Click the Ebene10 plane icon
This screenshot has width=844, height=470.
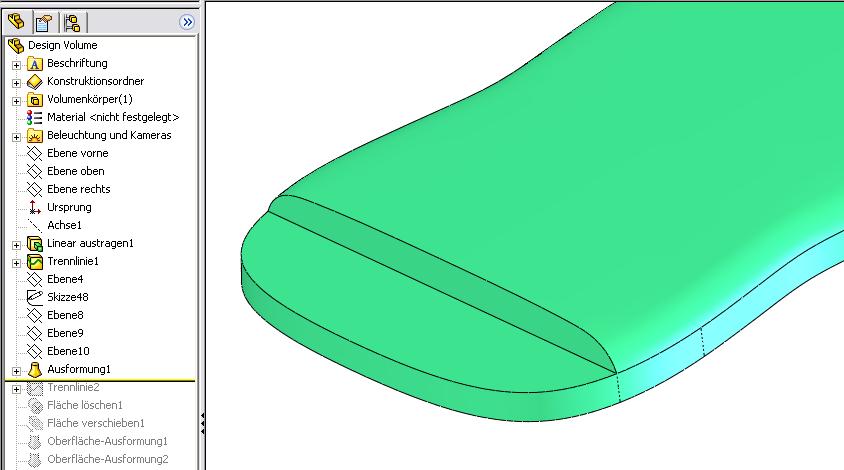pyautogui.click(x=34, y=352)
